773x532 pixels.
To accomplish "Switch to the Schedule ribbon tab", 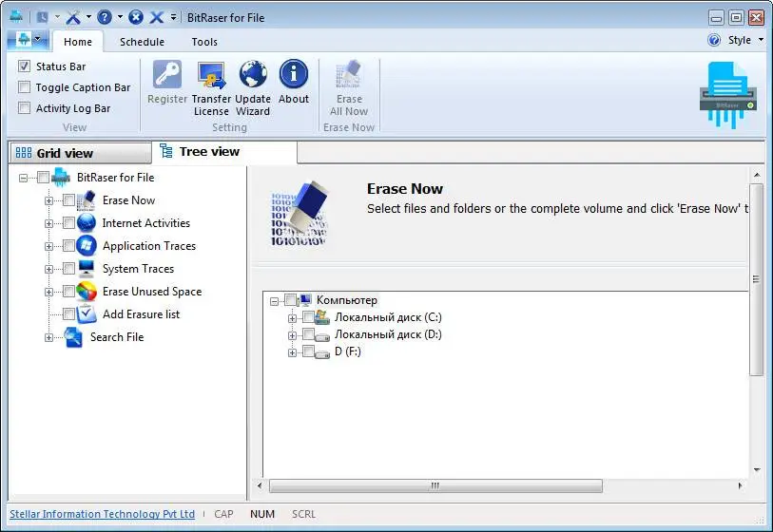I will tap(142, 42).
